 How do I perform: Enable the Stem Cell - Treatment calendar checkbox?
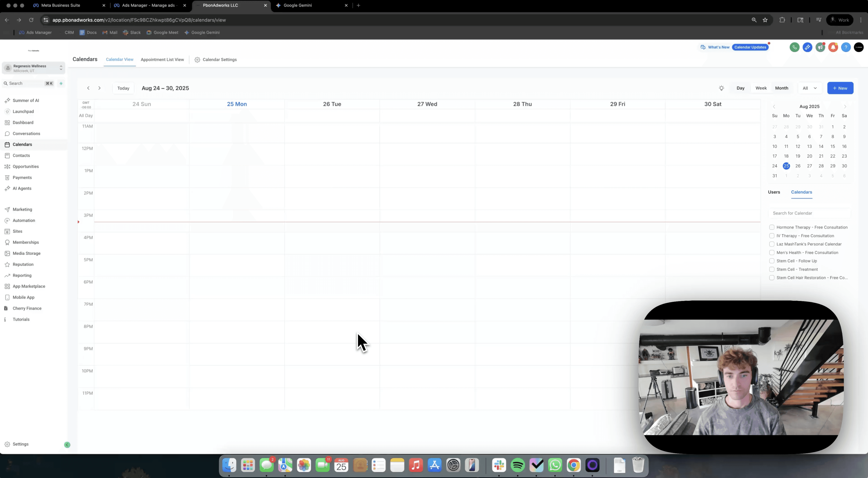tap(772, 270)
